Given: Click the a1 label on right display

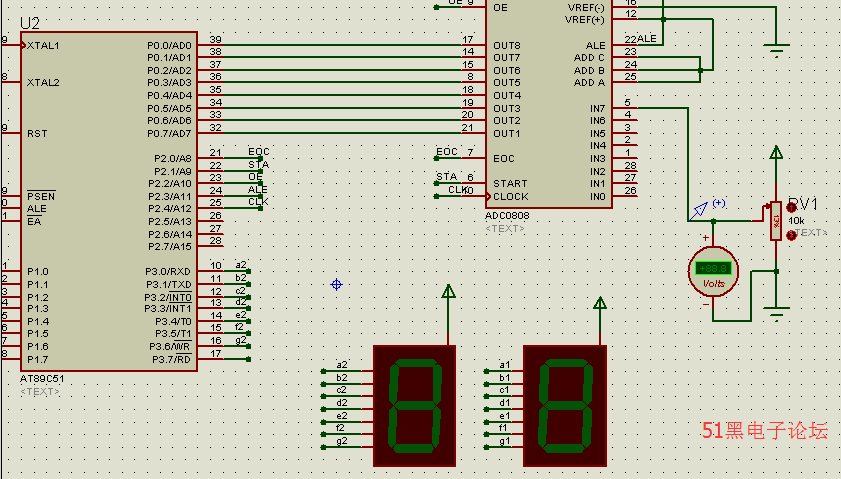Looking at the screenshot, I should coord(505,365).
